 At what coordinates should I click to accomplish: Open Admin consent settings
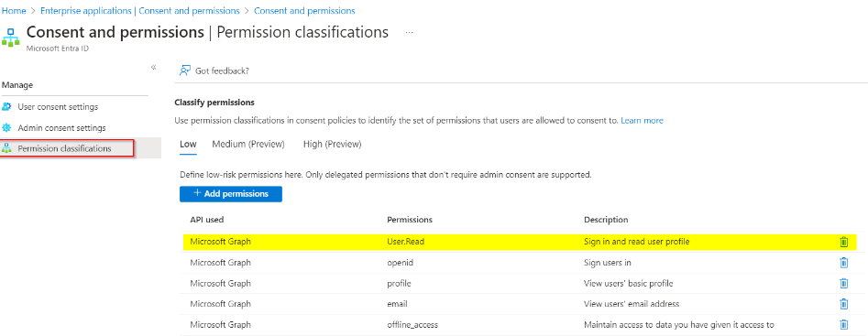pyautogui.click(x=61, y=127)
